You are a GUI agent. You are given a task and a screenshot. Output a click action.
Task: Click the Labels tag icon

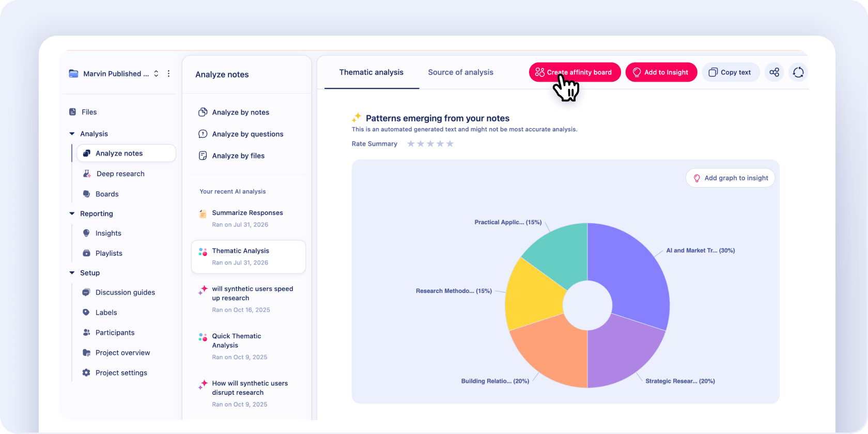coord(86,312)
